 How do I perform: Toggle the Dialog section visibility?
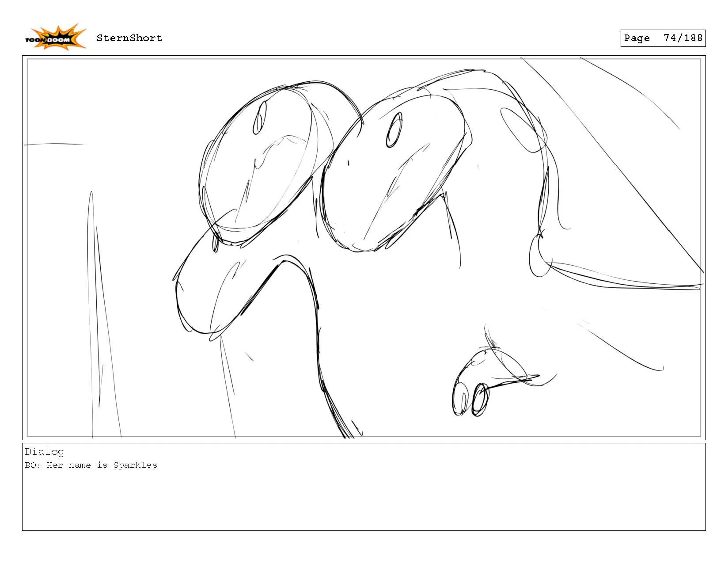[44, 452]
